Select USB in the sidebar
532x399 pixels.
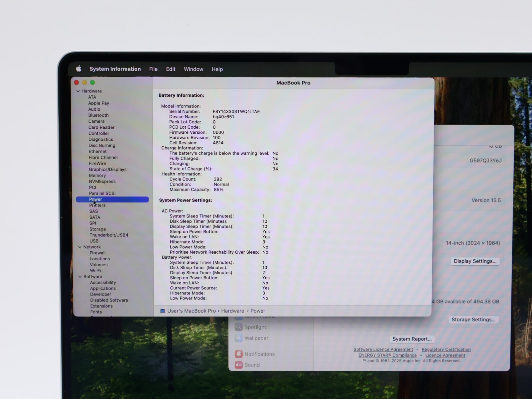(94, 241)
